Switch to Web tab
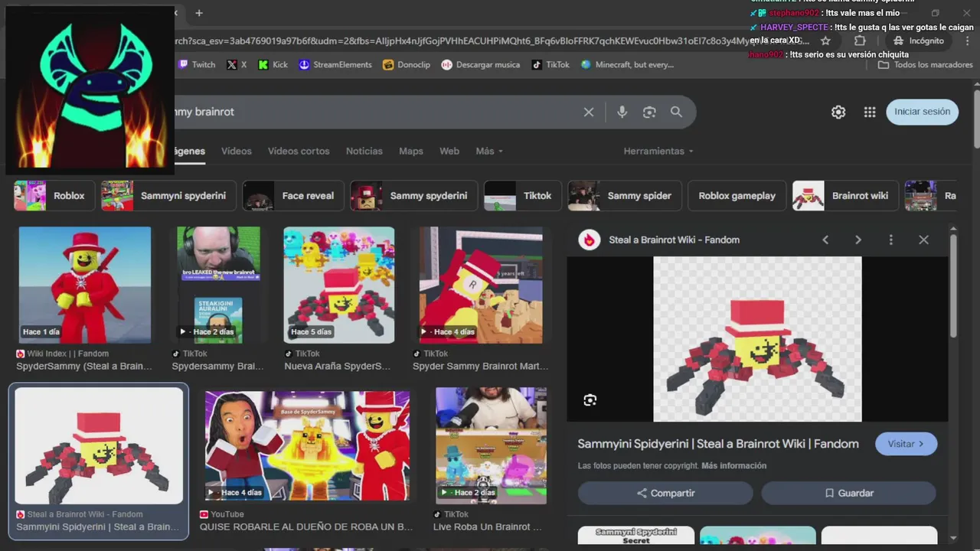This screenshot has height=551, width=980. [449, 151]
